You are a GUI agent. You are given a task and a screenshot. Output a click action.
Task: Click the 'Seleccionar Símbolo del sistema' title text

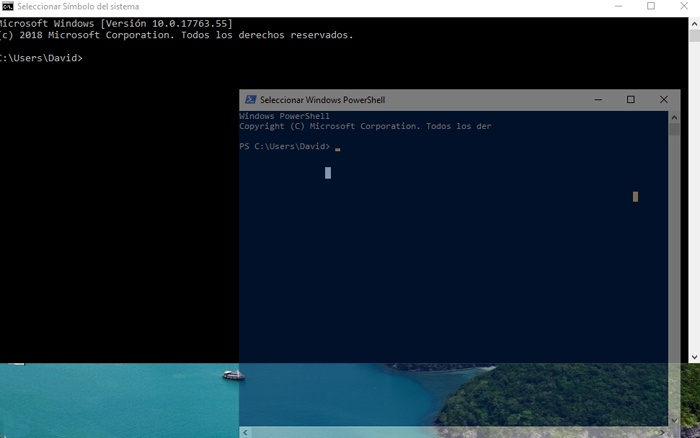[78, 7]
